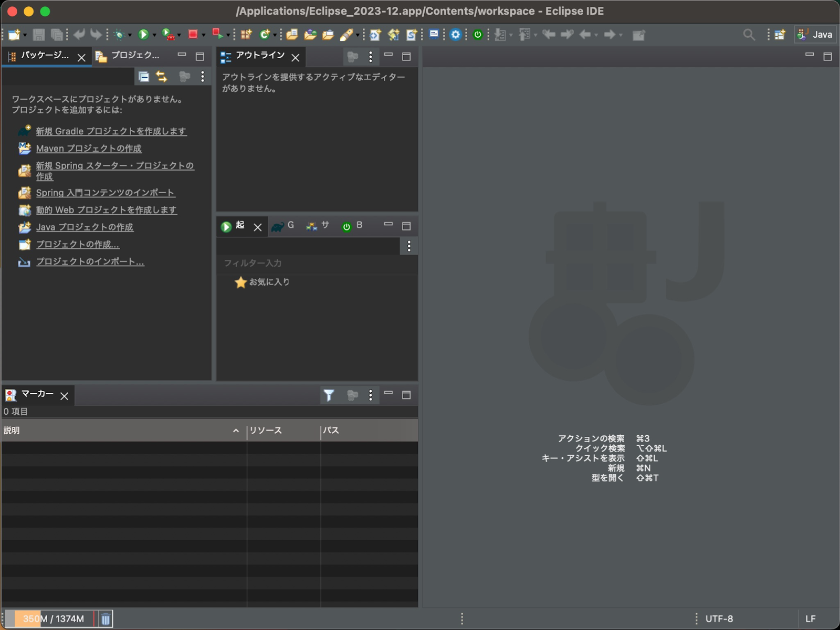
Task: Click the green Boot power icon
Action: coord(478,35)
